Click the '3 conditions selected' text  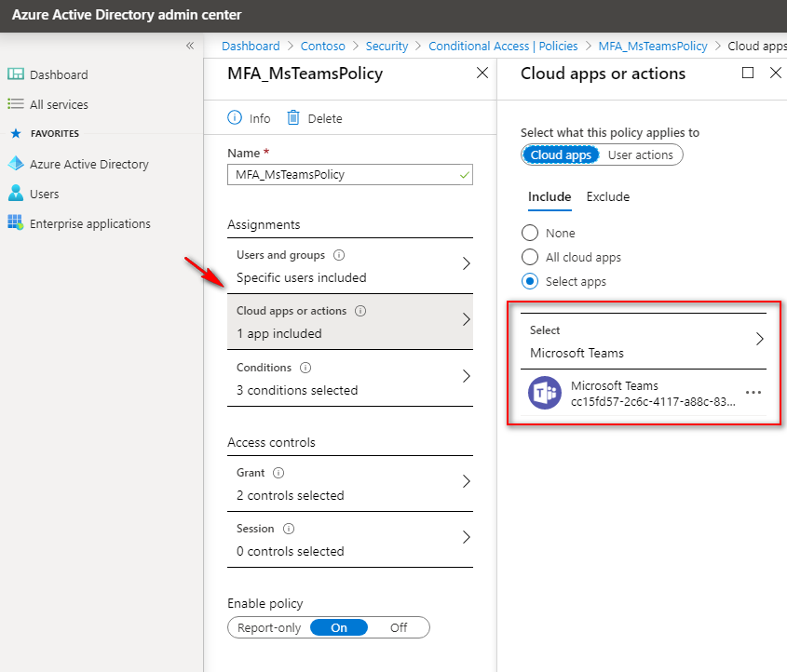297,390
